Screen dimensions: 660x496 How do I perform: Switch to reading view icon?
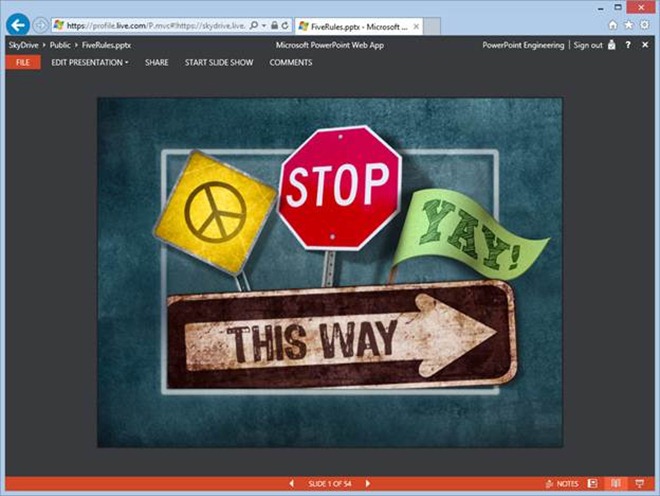point(616,483)
